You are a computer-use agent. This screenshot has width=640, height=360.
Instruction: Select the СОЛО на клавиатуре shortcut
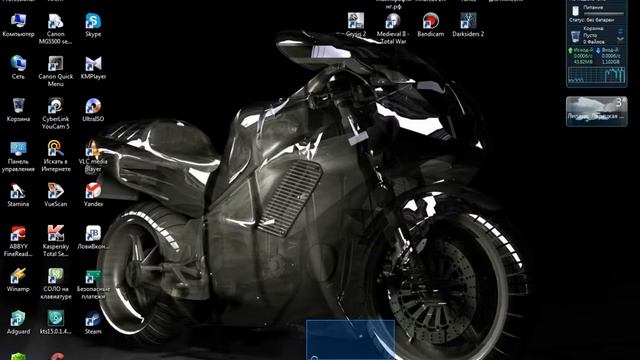point(56,284)
